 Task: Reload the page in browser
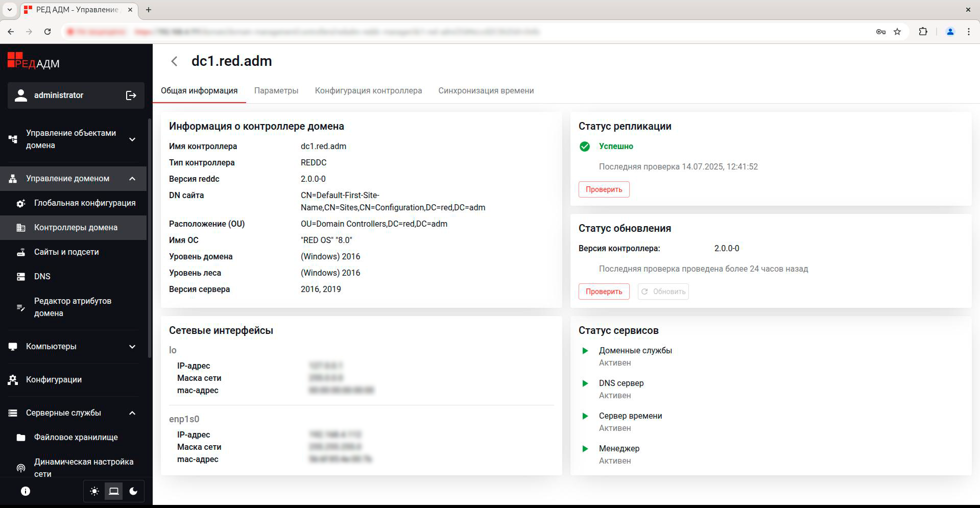tap(47, 32)
